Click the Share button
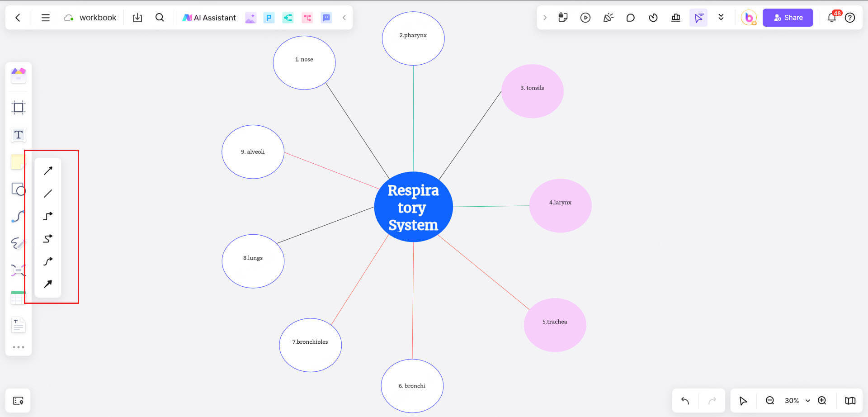The width and height of the screenshot is (868, 417). click(x=788, y=18)
